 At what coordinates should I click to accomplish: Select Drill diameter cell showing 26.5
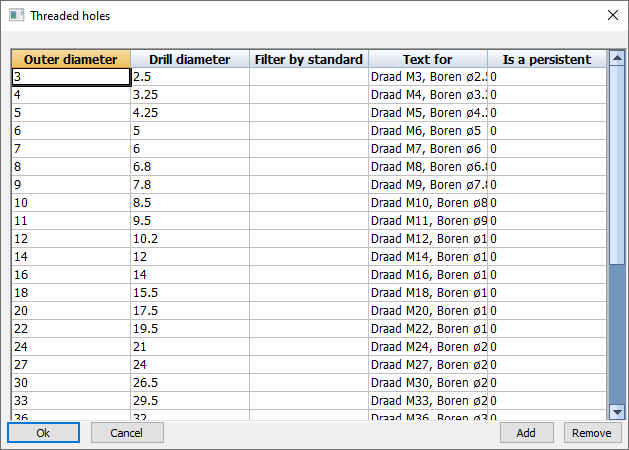click(x=189, y=382)
